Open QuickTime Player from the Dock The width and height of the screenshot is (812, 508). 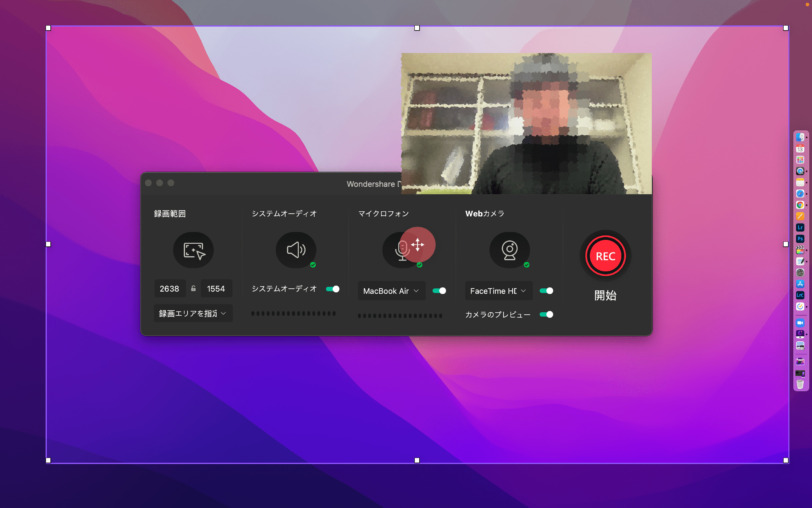click(800, 171)
